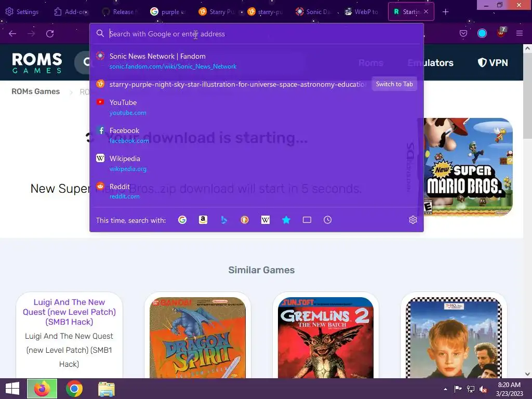Open Windows Start menu
The height and width of the screenshot is (399, 532).
tap(12, 389)
